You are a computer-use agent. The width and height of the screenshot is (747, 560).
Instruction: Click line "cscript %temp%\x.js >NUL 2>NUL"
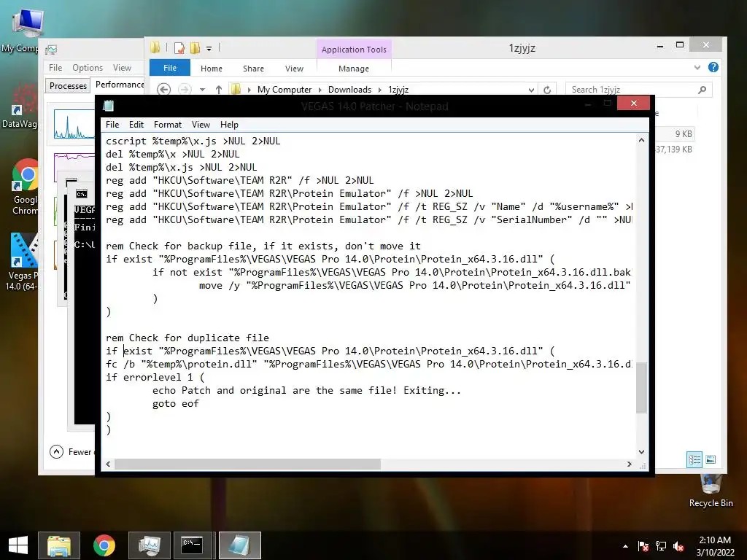[x=193, y=141]
